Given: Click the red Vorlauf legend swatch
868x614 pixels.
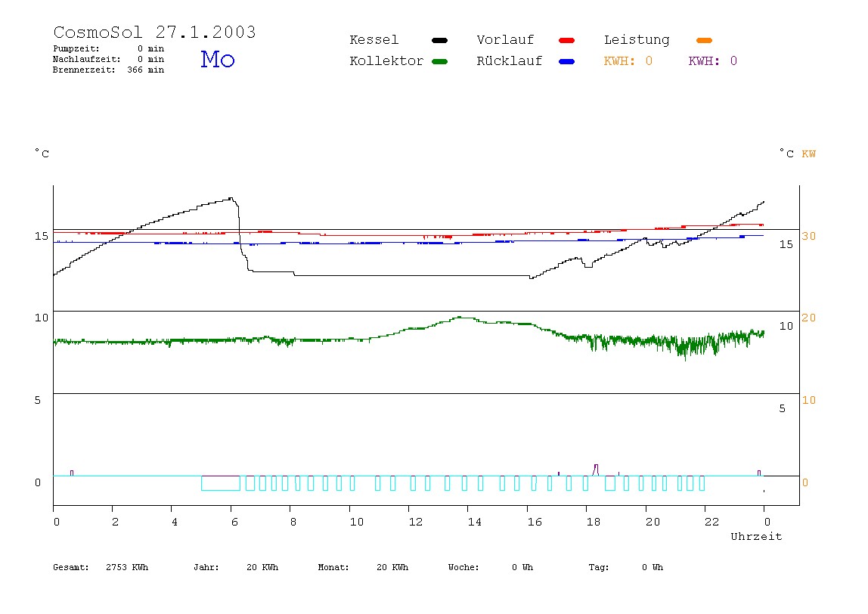Looking at the screenshot, I should 567,40.
